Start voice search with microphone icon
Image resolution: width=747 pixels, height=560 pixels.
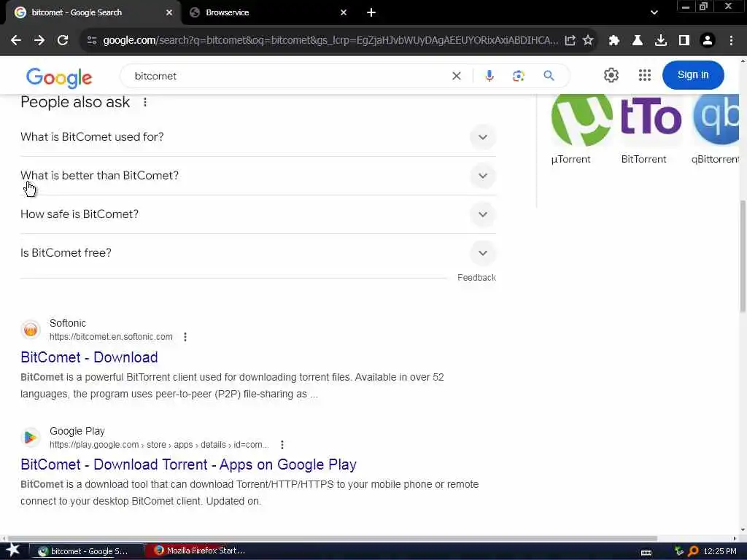tap(489, 76)
